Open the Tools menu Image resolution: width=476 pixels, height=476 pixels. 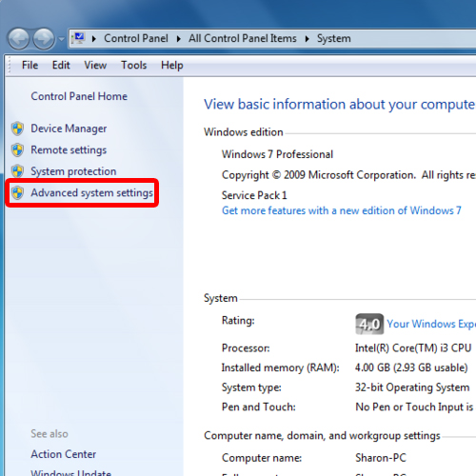(134, 65)
